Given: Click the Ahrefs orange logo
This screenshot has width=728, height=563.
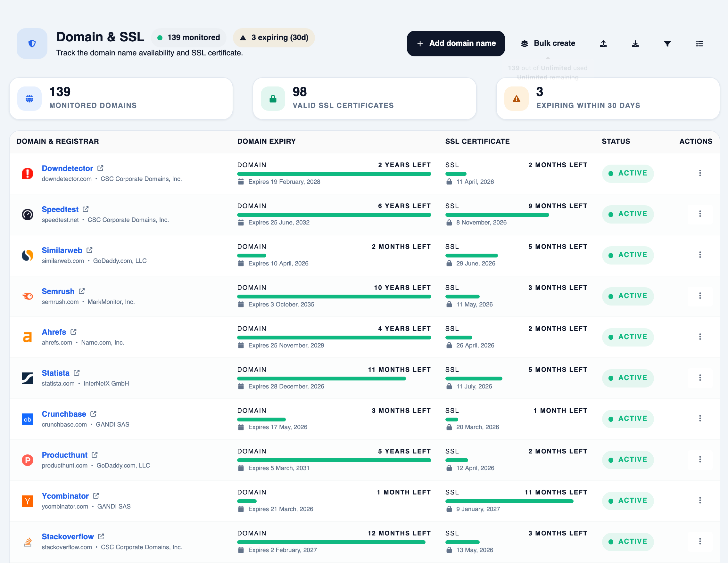Looking at the screenshot, I should 27,337.
